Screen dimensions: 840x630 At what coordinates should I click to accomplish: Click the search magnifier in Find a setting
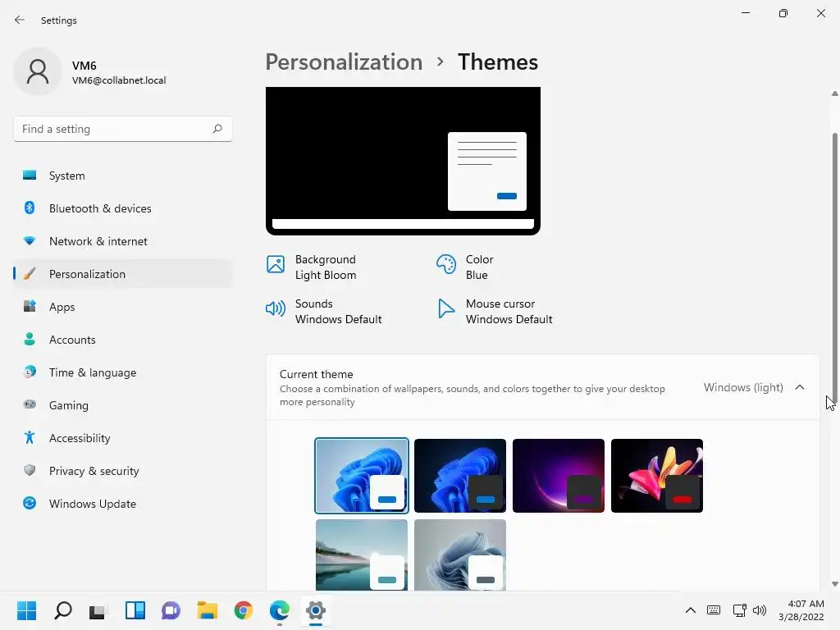point(217,129)
